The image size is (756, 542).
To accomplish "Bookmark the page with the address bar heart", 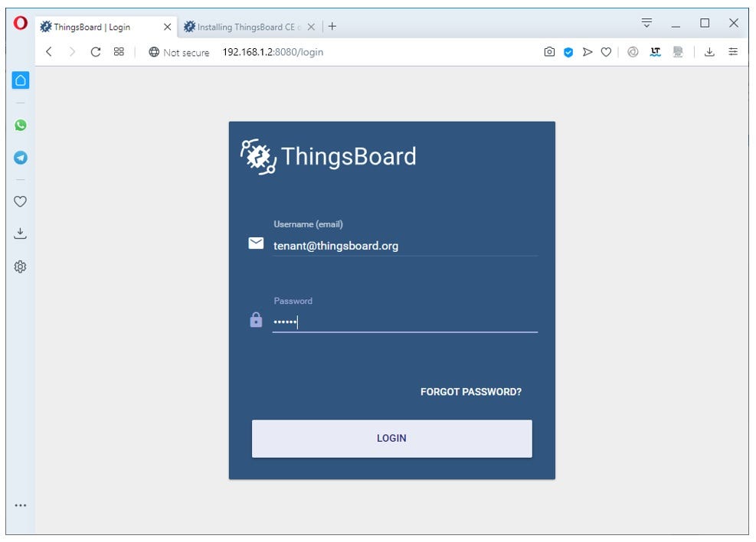I will pyautogui.click(x=606, y=52).
